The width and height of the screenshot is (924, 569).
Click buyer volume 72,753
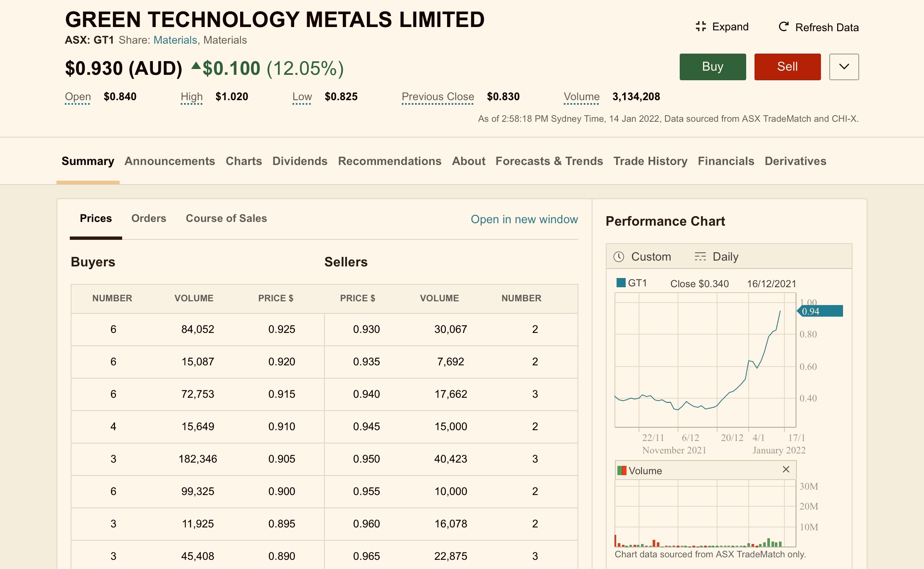[198, 394]
